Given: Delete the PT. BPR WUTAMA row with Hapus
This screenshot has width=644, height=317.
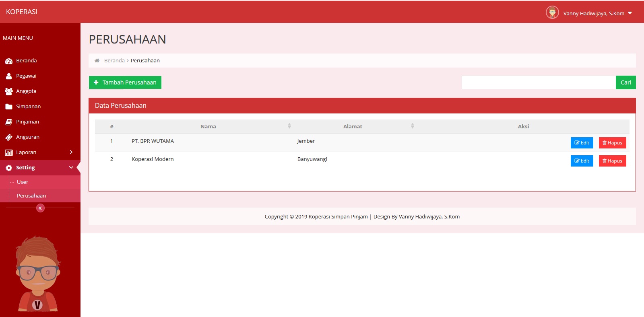Looking at the screenshot, I should (613, 143).
